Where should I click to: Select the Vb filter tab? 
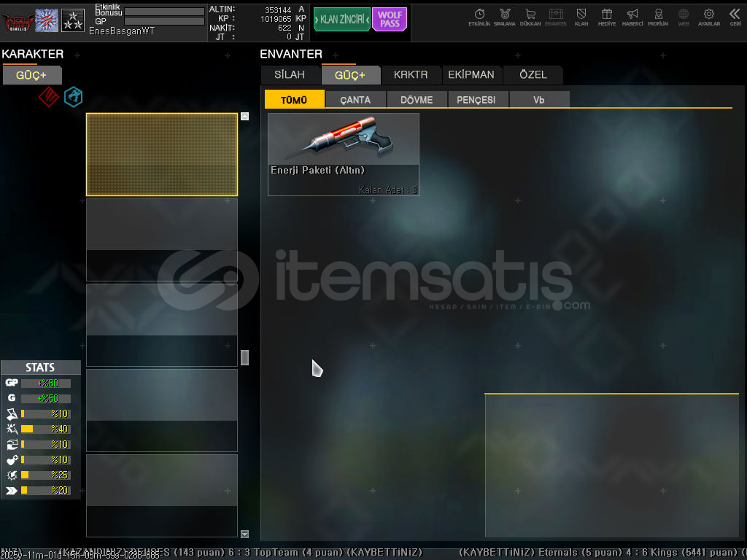coord(539,100)
